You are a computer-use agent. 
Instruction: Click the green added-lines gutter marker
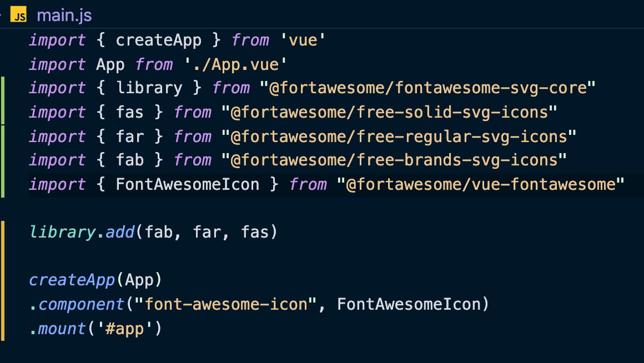(x=3, y=137)
